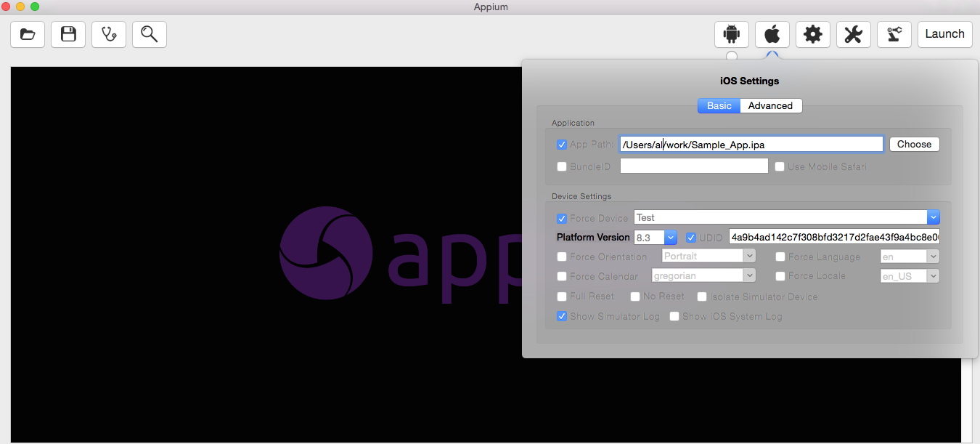
Task: Run Appium Doctor stethoscope icon
Action: click(109, 34)
